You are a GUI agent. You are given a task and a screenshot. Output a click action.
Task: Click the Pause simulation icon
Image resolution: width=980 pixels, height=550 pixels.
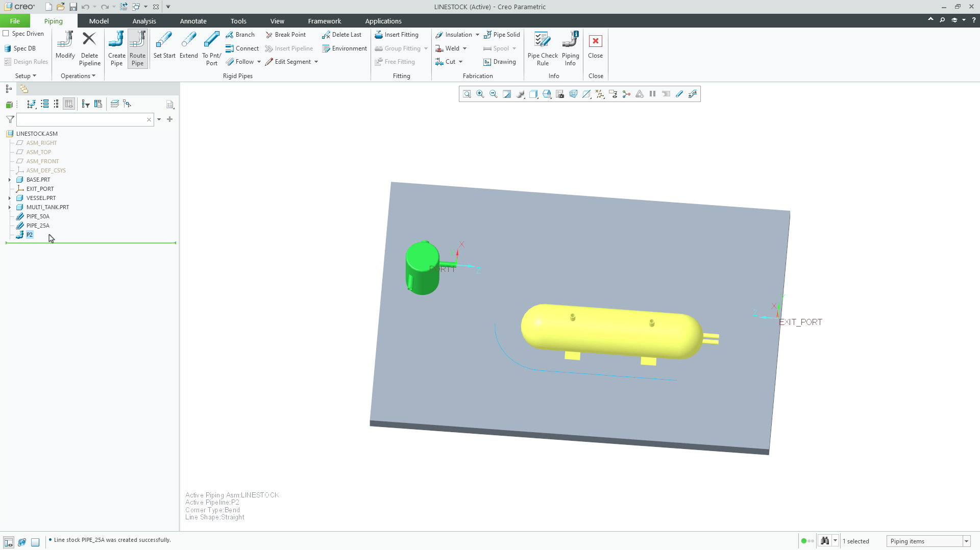(653, 94)
